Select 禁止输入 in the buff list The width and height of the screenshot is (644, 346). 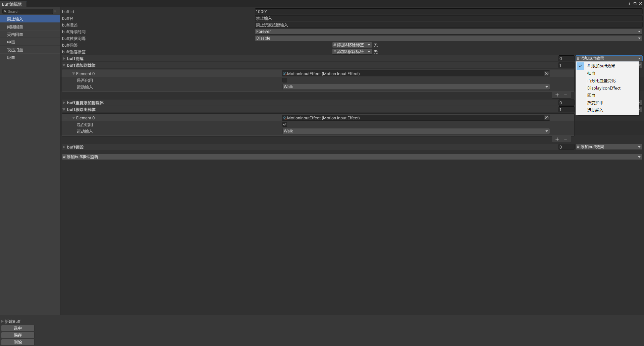point(30,19)
